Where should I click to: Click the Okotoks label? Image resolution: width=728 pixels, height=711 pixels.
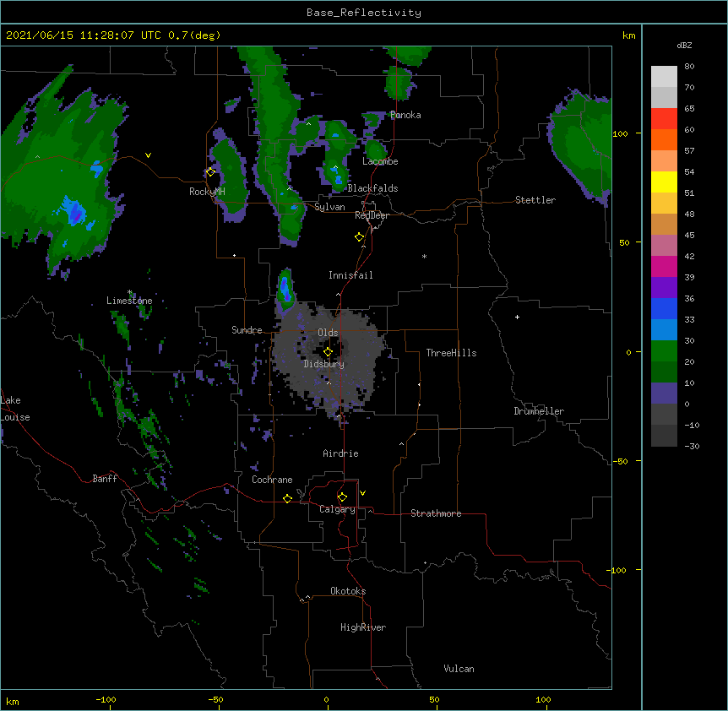tap(348, 591)
